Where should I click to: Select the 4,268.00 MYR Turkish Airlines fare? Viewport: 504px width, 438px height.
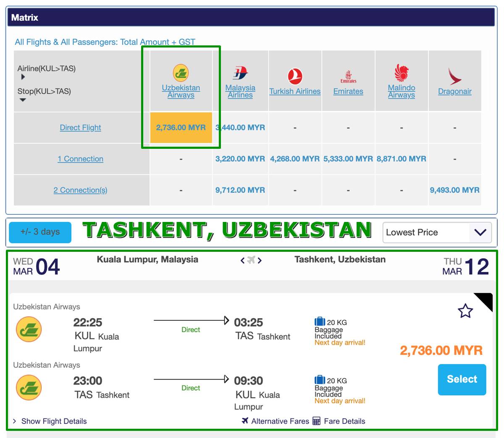tap(295, 159)
